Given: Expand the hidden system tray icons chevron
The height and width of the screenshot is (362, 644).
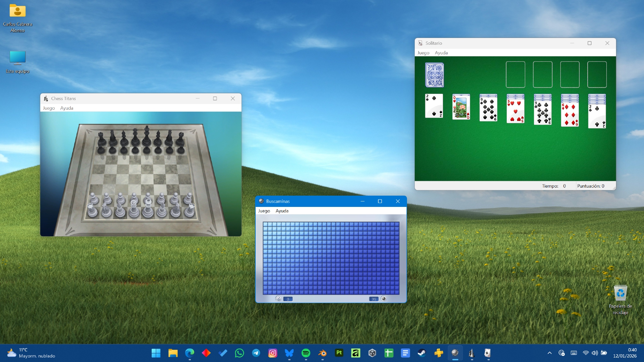Looking at the screenshot, I should point(549,353).
